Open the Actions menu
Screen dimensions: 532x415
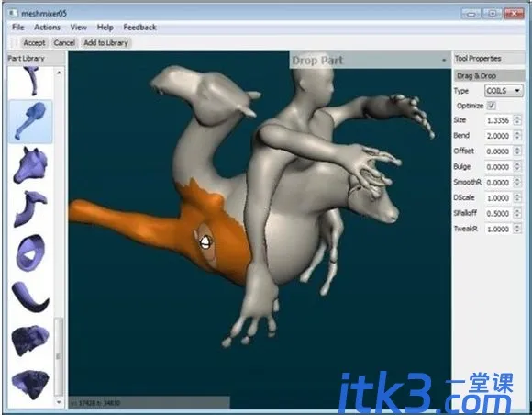47,28
